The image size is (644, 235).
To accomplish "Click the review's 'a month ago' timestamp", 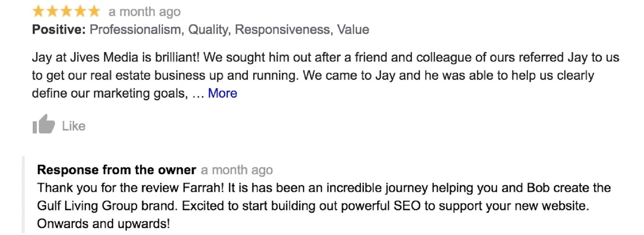I will [x=144, y=12].
